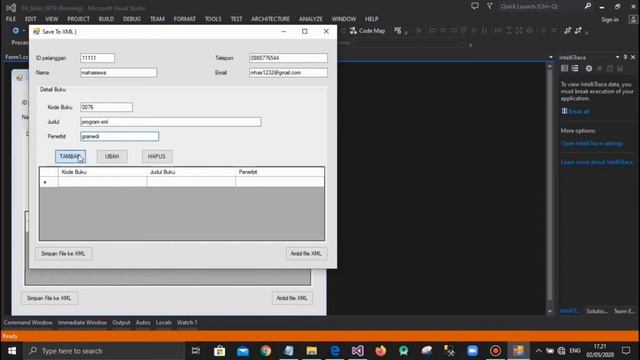Click the IntelliTrace settings gear icon
Viewport: 640px width, 360px height.
click(x=589, y=69)
